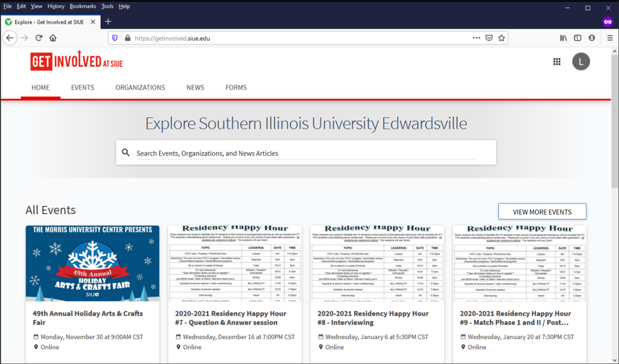Open the page actions ellipsis menu
This screenshot has width=619, height=364.
[x=477, y=38]
